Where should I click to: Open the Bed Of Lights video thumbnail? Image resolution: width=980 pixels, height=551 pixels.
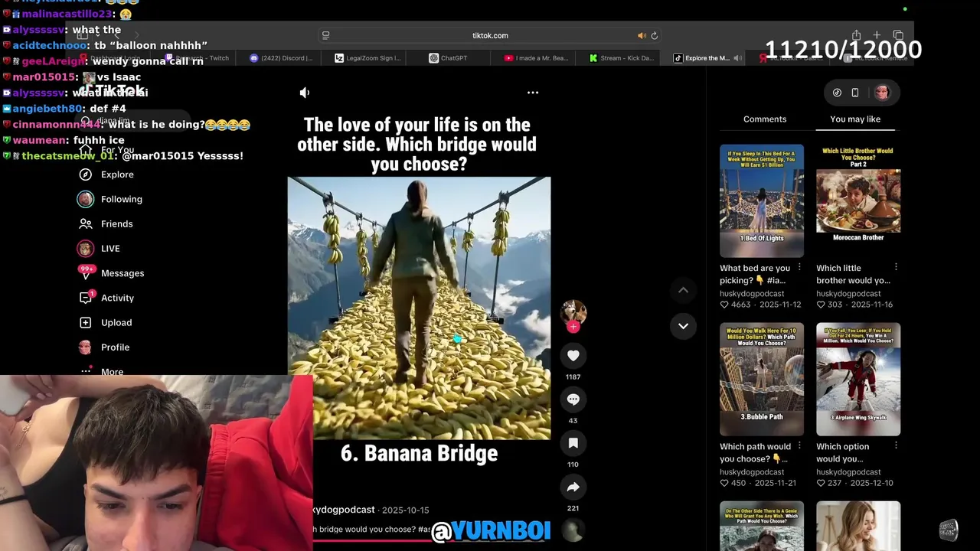click(762, 201)
